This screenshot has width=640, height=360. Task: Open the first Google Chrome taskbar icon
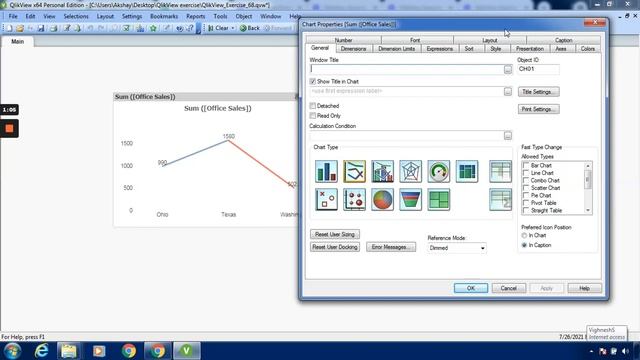129,351
